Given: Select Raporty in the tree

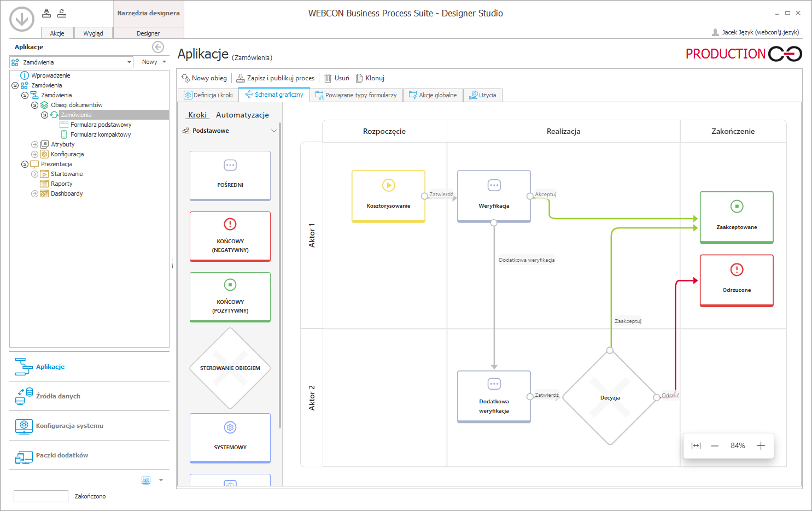Looking at the screenshot, I should pyautogui.click(x=61, y=184).
